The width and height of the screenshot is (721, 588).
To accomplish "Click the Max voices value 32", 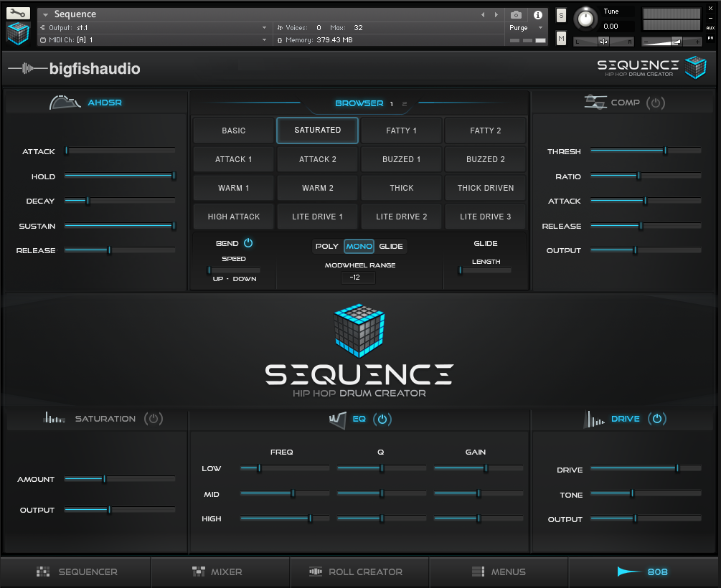I will point(358,27).
